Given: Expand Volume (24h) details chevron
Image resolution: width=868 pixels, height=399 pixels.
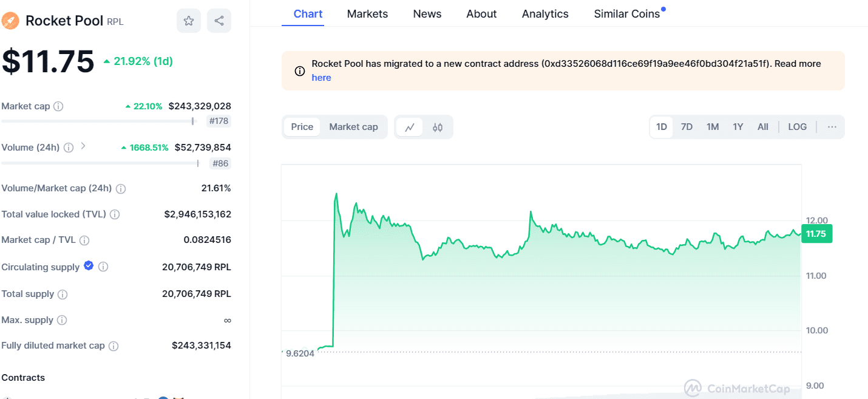Looking at the screenshot, I should [x=83, y=146].
